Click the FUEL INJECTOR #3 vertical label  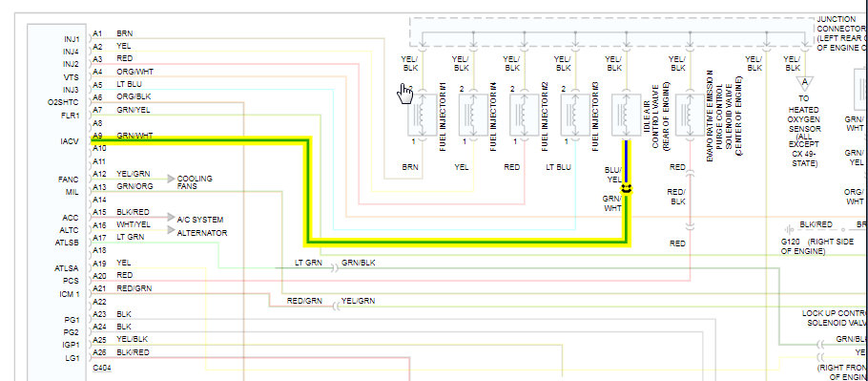pyautogui.click(x=595, y=116)
